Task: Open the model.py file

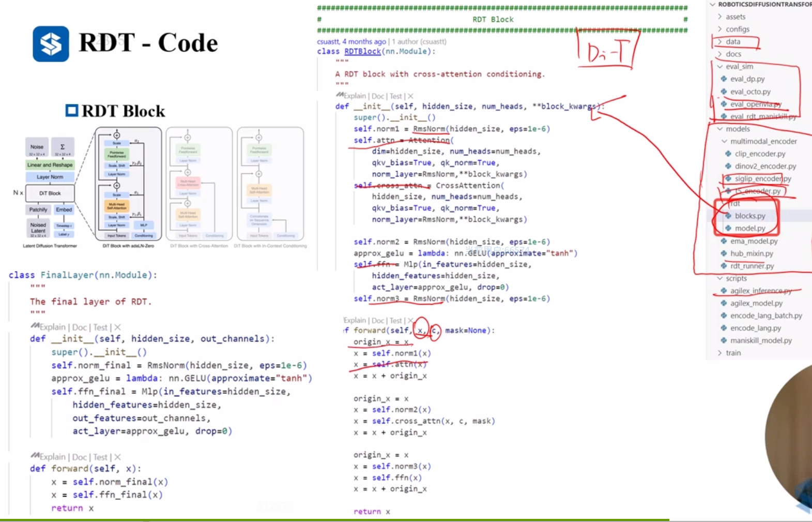Action: 750,228
